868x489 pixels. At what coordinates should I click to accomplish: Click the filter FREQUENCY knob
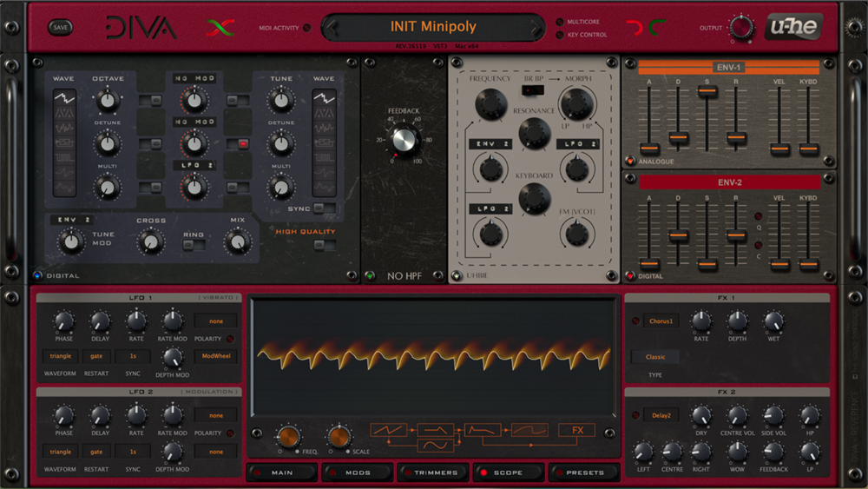click(x=490, y=104)
